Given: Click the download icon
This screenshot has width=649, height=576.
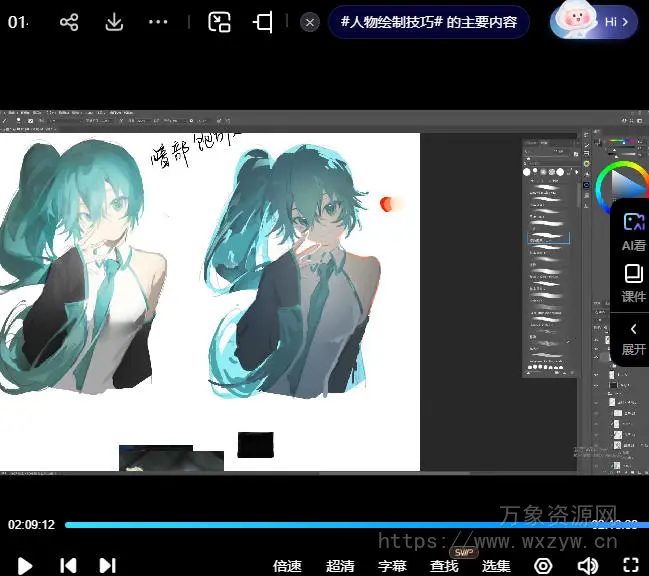Looking at the screenshot, I should pos(113,22).
